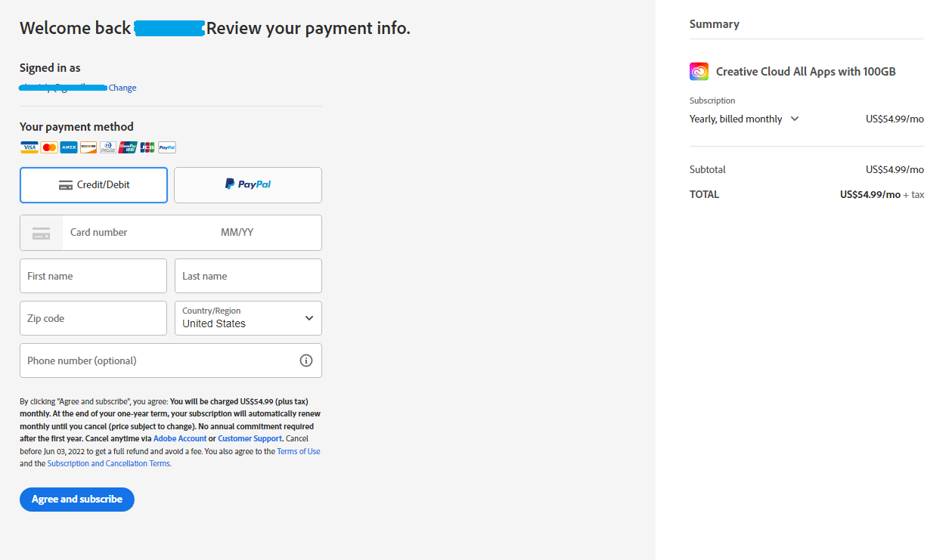Screen dimensions: 952x560
Task: Focus the Phone number (optional) field
Action: pos(171,360)
